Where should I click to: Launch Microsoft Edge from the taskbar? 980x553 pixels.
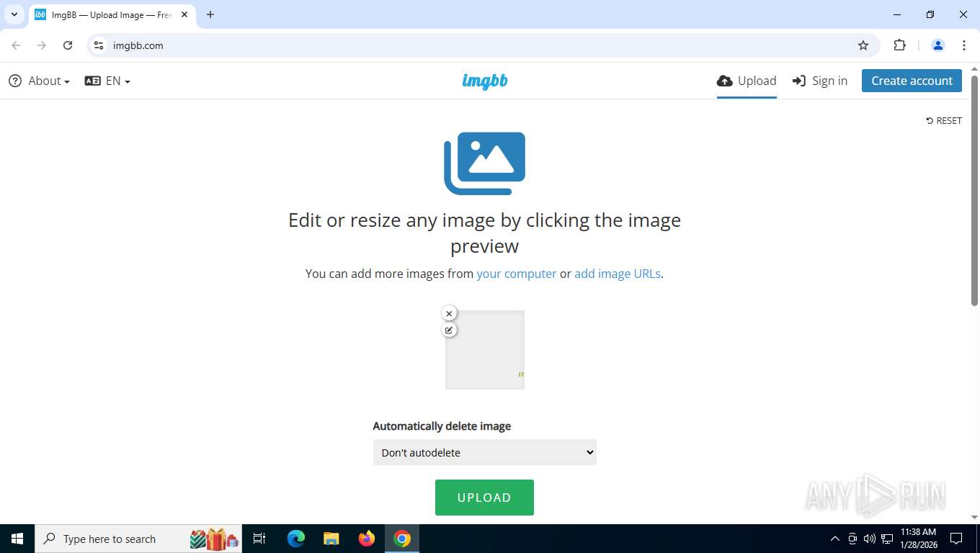click(296, 539)
